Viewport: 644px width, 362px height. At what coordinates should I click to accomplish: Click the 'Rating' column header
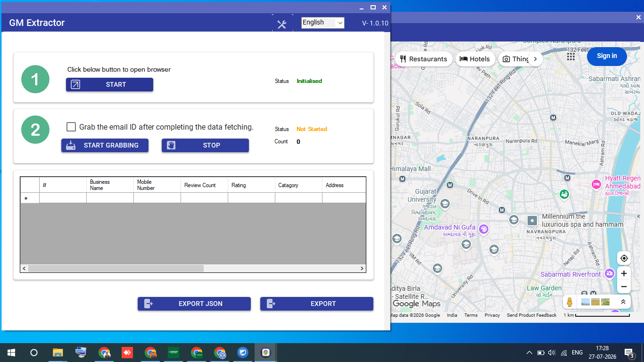(x=251, y=185)
